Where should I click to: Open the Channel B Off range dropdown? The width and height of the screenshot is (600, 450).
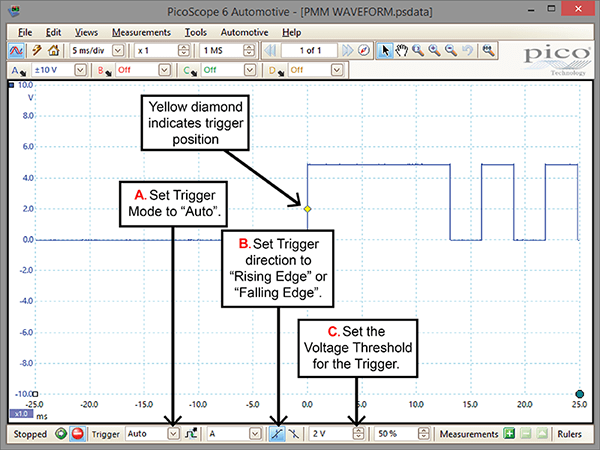click(165, 70)
